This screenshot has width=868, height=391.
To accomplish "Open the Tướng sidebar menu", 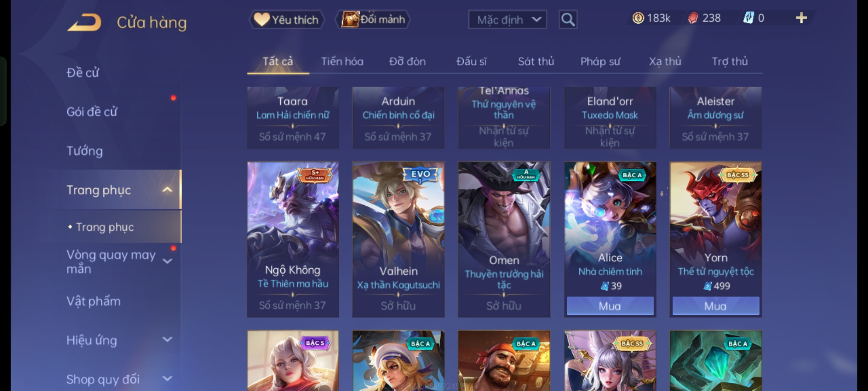I will [85, 151].
